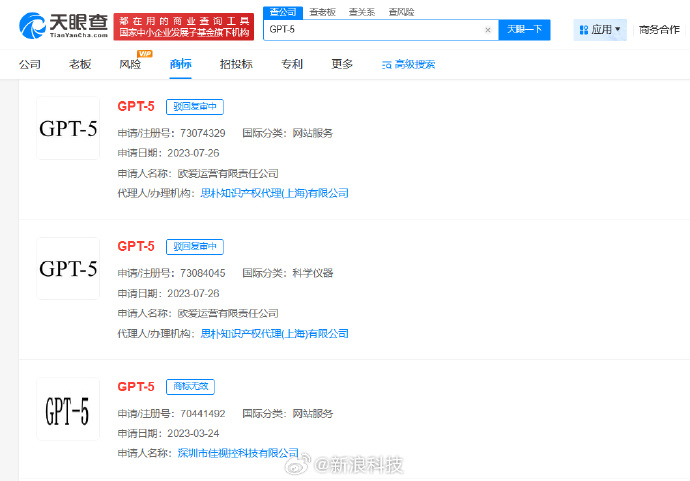Screen dimensions: 690x481
Task: Select the 查老板 search tab
Action: 322,12
